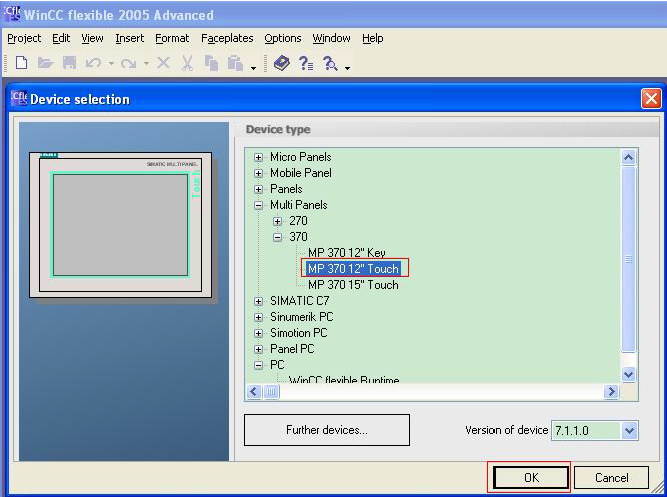The height and width of the screenshot is (497, 667).
Task: Expand the Micro Panels tree node
Action: 259,157
